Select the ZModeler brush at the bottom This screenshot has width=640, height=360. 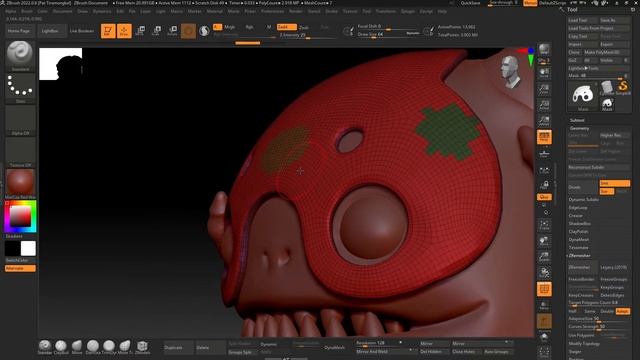pyautogui.click(x=142, y=347)
